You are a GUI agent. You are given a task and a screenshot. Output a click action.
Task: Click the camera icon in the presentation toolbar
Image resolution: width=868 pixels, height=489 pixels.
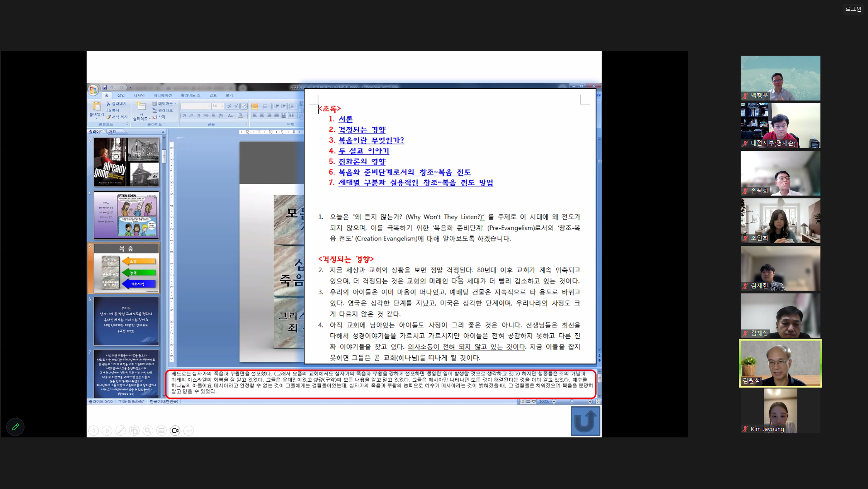[x=175, y=431]
